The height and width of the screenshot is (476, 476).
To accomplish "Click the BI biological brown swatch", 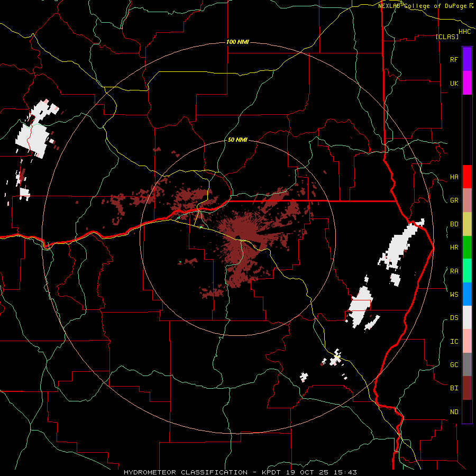I will pos(467,388).
